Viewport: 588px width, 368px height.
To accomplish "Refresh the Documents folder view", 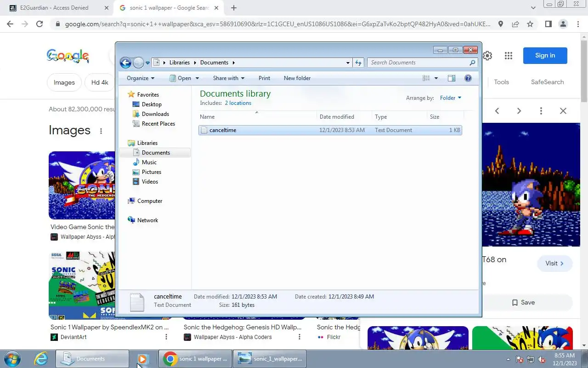I will point(358,63).
